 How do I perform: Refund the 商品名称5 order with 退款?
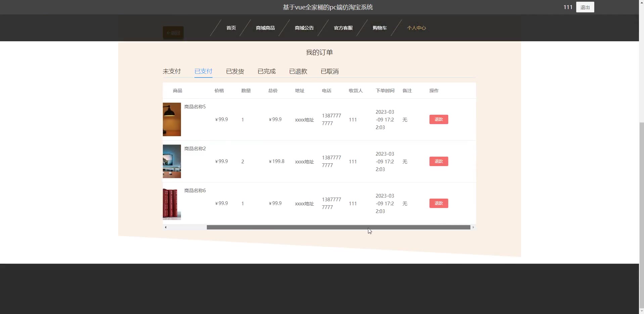(x=439, y=119)
